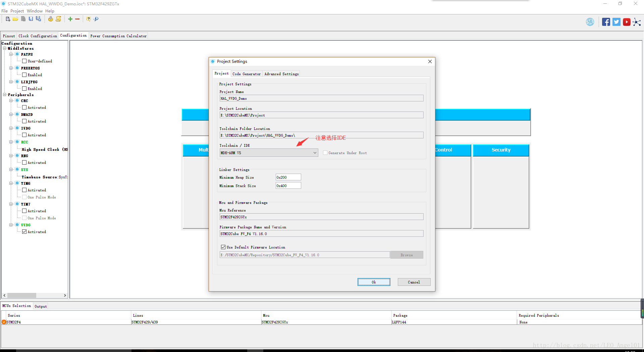
Task: Click the Project Name input field
Action: [x=321, y=98]
